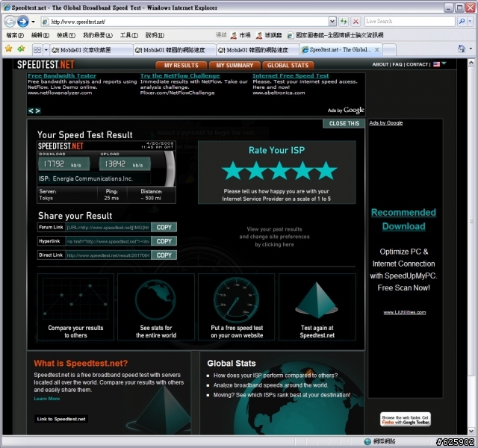Image resolution: width=478 pixels, height=448 pixels.
Task: Close the Speedtest.net tab with X
Action: click(376, 50)
